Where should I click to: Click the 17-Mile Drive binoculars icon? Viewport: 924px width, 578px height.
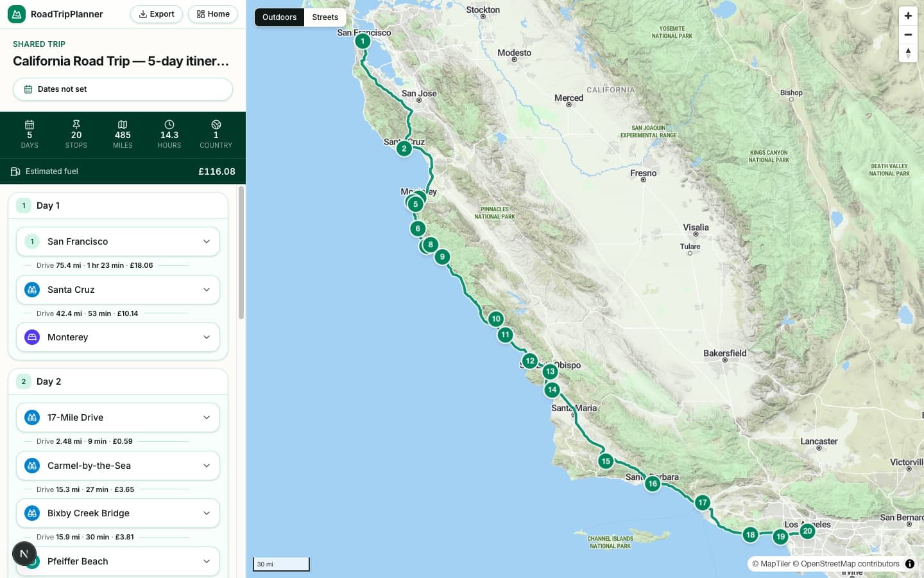(x=32, y=417)
